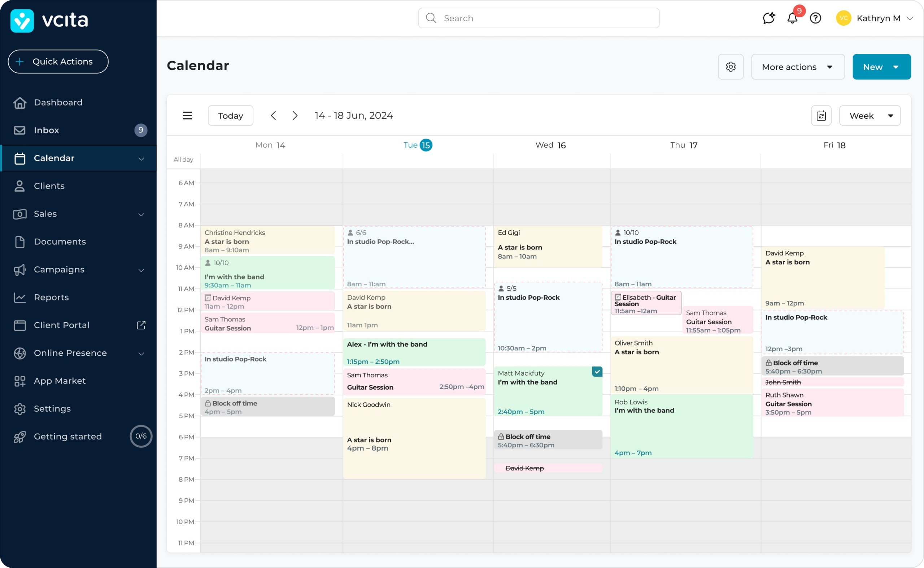924x568 pixels.
Task: Open the calendar list hamburger icon
Action: click(187, 115)
